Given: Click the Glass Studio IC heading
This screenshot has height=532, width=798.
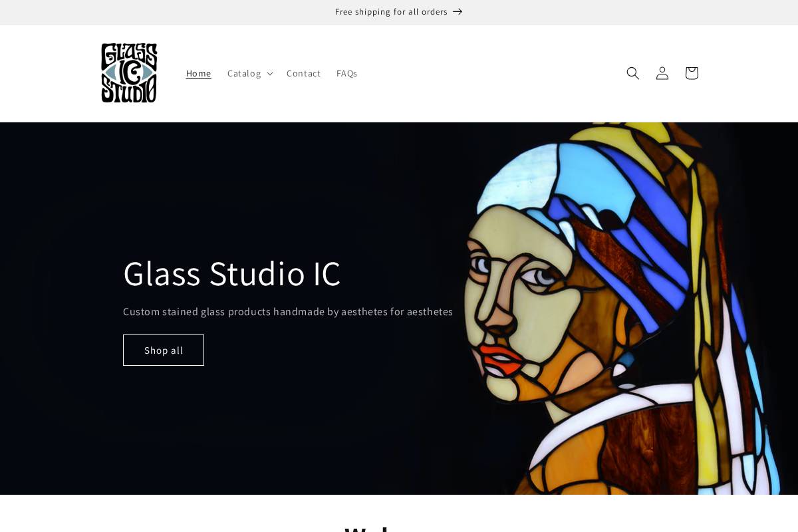Looking at the screenshot, I should (231, 273).
